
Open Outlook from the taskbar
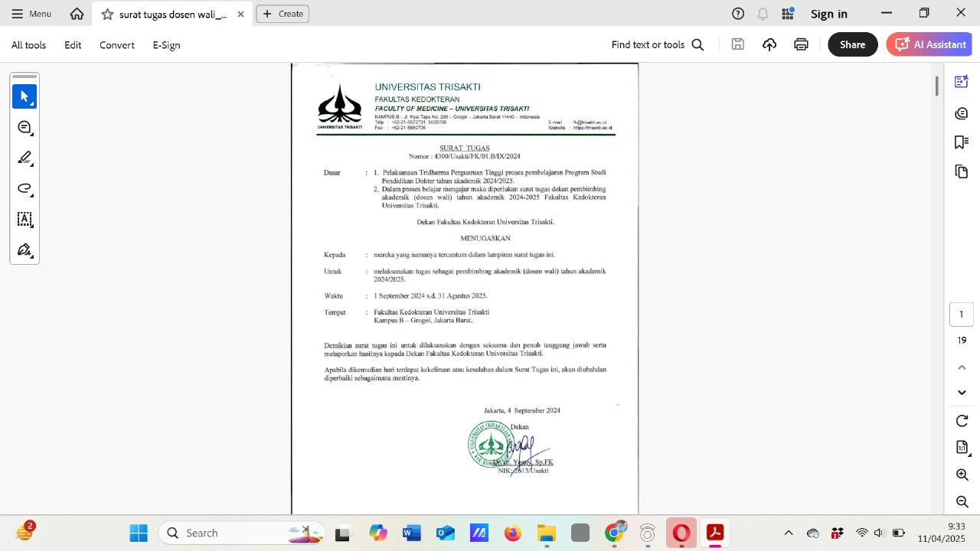coord(446,533)
